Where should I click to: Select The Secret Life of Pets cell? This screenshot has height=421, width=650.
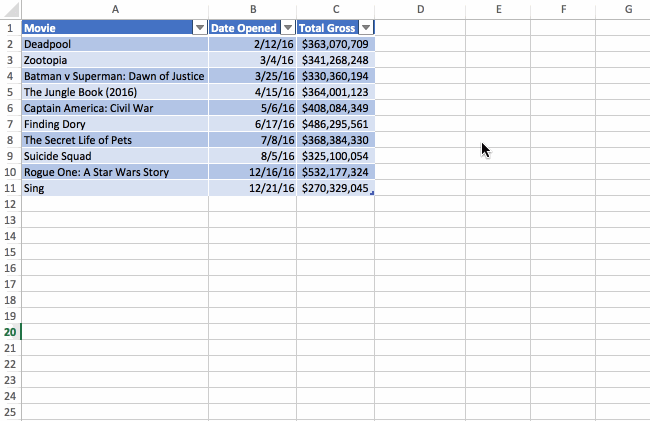pyautogui.click(x=115, y=140)
